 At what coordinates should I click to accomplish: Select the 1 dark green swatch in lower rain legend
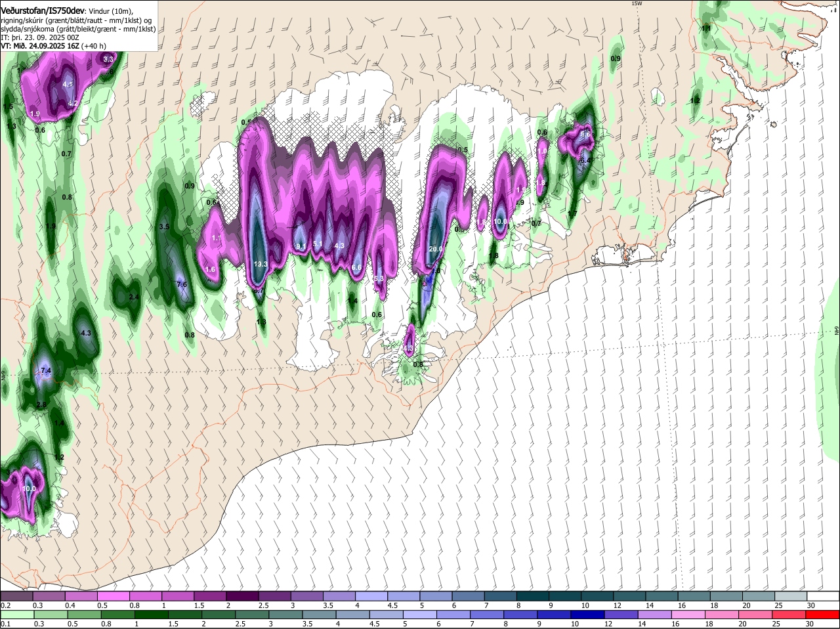(153, 614)
